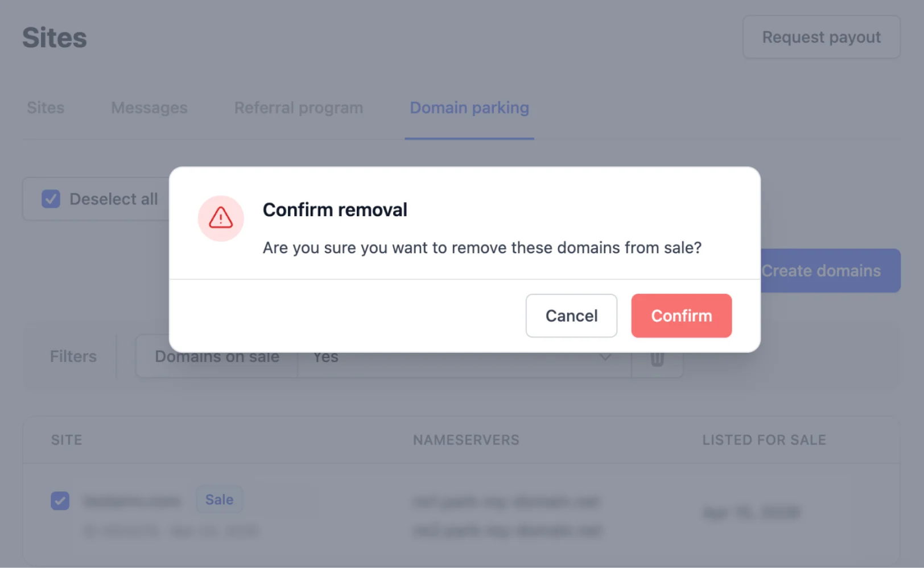Switch to the Sites tab
Viewport: 924px width, 568px height.
[46, 108]
